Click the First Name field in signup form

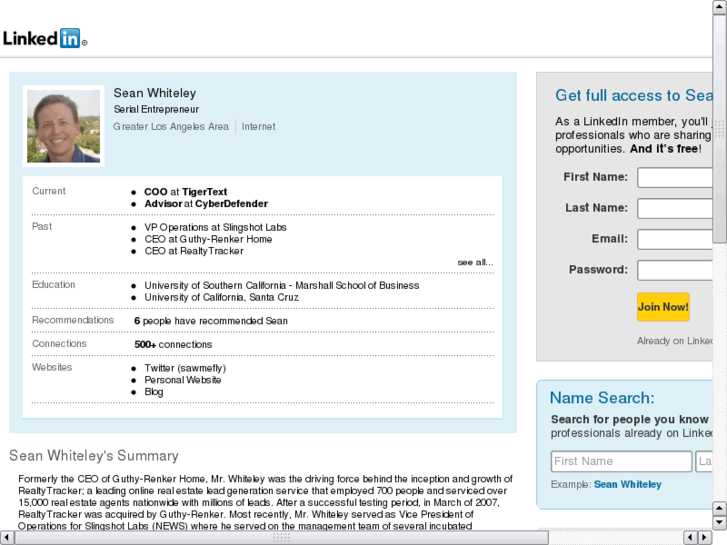pyautogui.click(x=675, y=178)
